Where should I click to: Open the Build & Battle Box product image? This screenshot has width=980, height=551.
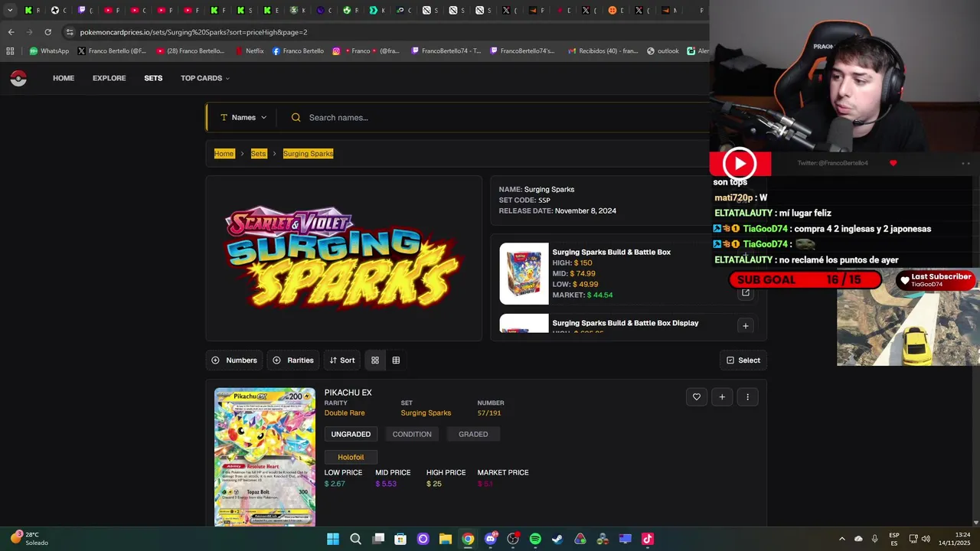pos(524,274)
